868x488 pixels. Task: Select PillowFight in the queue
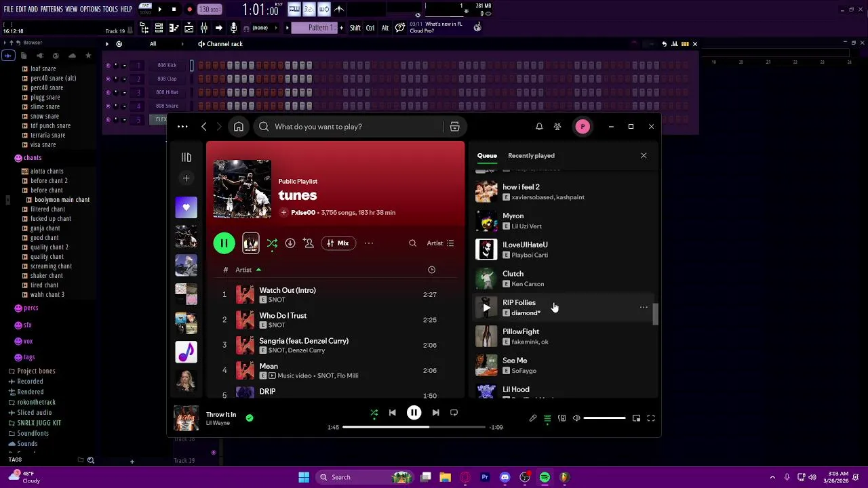(562, 337)
